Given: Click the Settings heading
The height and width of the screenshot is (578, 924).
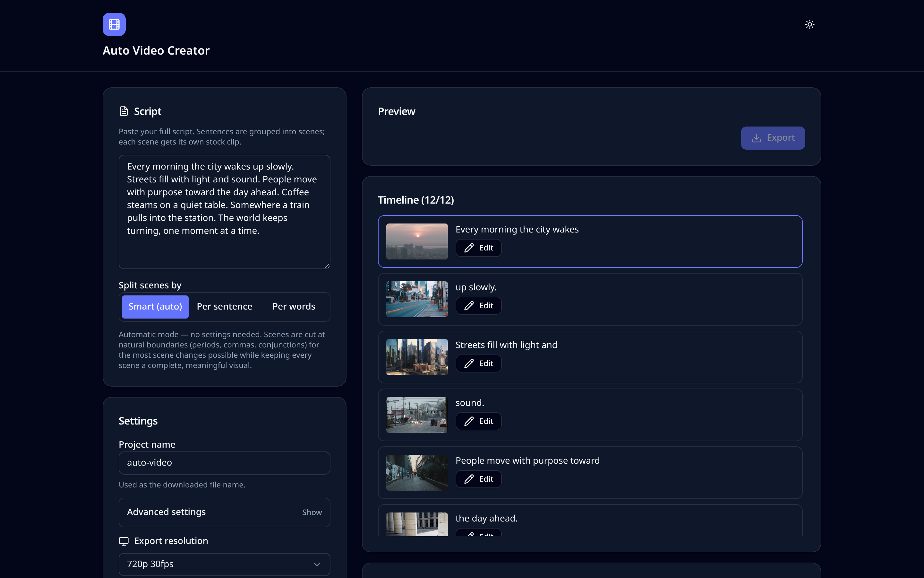Looking at the screenshot, I should click(138, 421).
